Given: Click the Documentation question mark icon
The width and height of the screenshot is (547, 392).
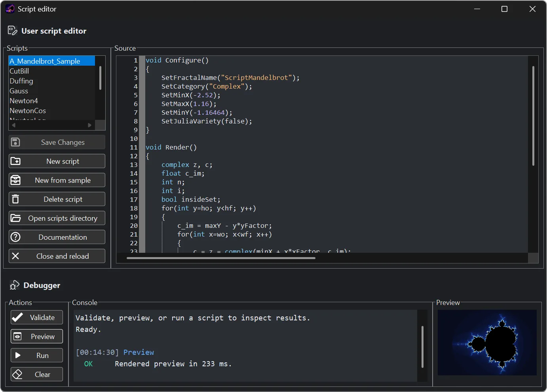Looking at the screenshot, I should point(15,237).
